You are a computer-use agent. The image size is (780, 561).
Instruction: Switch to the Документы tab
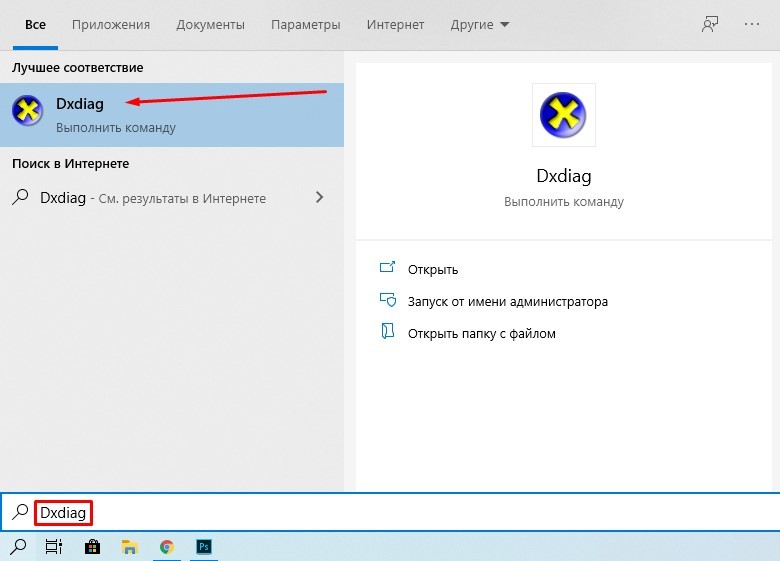pos(210,25)
